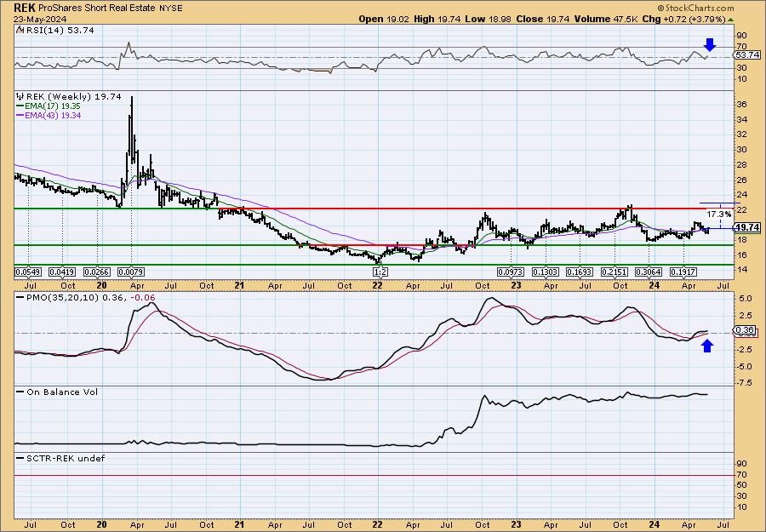Click the -7.5 label on the PMO axis

743,382
